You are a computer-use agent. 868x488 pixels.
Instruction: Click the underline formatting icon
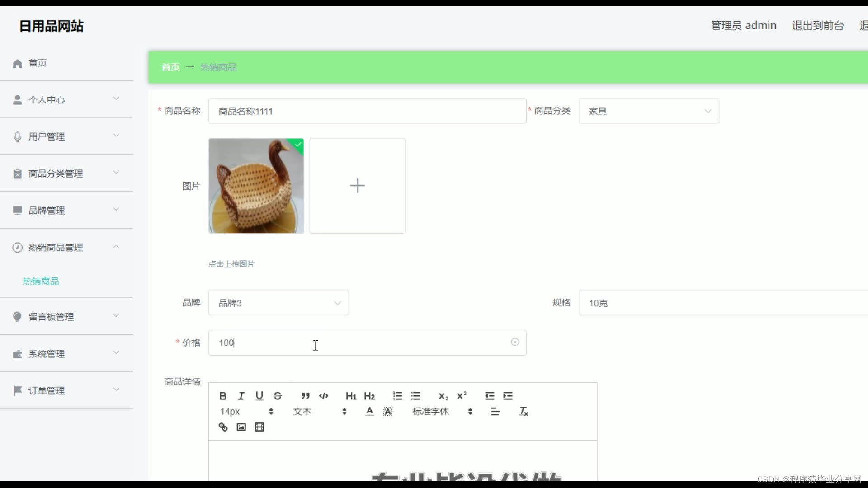259,396
